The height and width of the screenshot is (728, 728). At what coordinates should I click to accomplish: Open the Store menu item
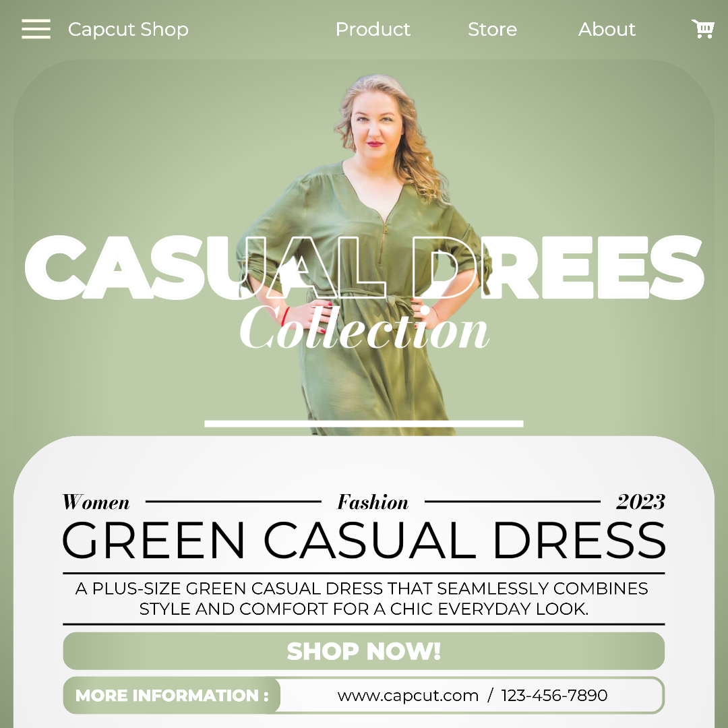492,29
